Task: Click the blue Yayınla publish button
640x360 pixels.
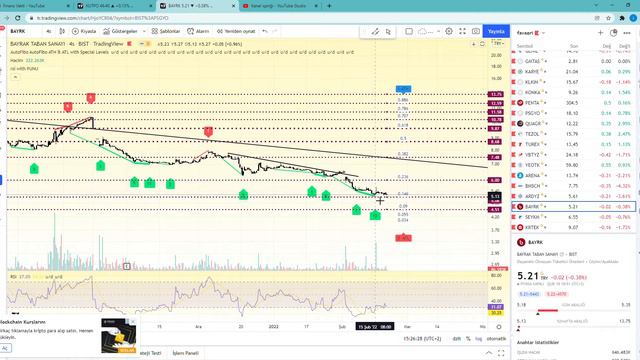Action: 496,31
